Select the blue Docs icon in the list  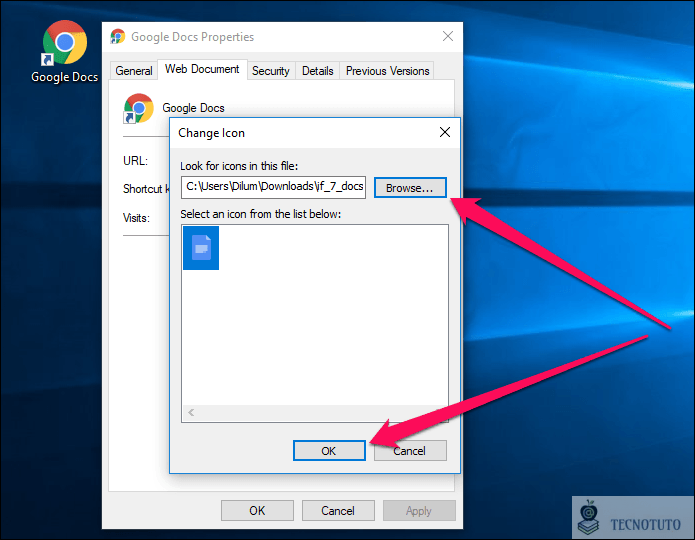click(201, 248)
